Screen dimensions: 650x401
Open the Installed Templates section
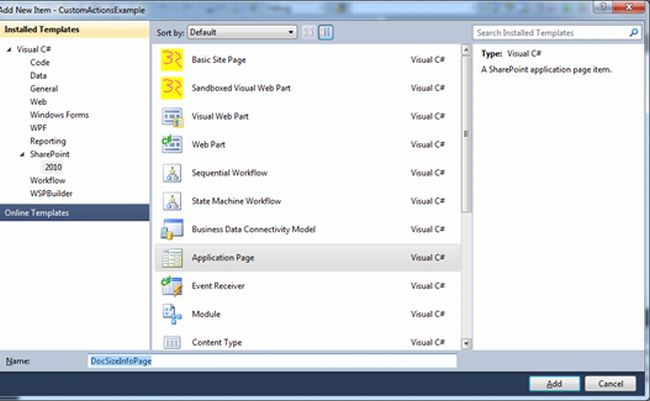tap(75, 29)
